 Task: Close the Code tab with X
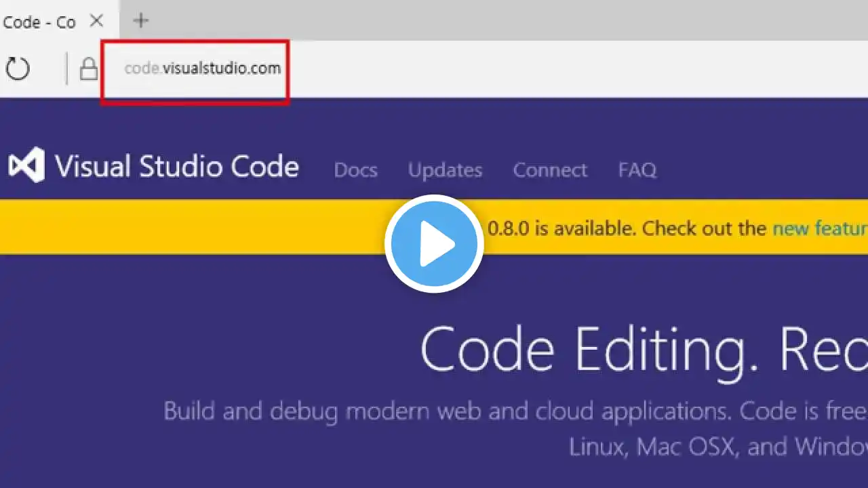(x=97, y=21)
